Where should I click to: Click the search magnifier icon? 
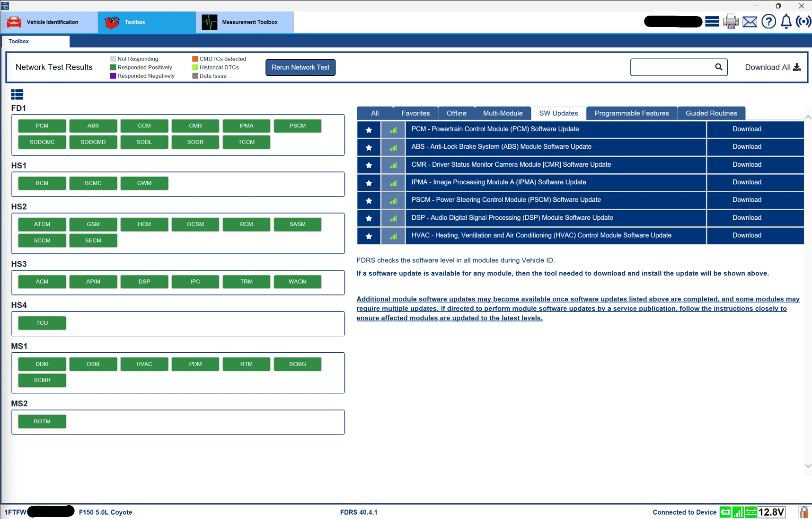tap(718, 67)
